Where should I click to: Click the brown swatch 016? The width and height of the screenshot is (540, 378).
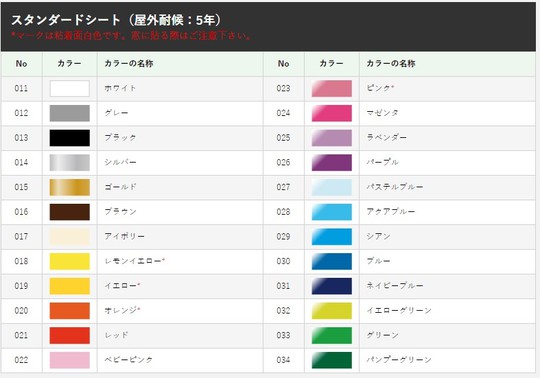pos(70,212)
